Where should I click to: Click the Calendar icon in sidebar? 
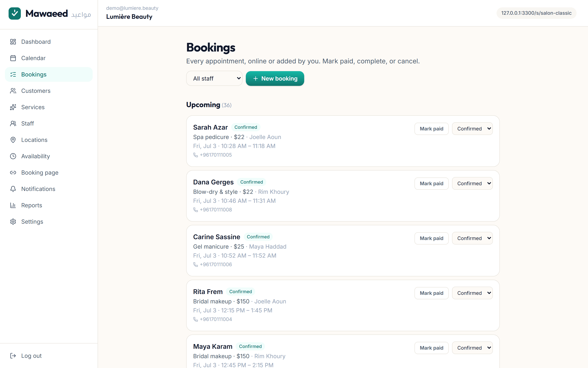point(13,58)
